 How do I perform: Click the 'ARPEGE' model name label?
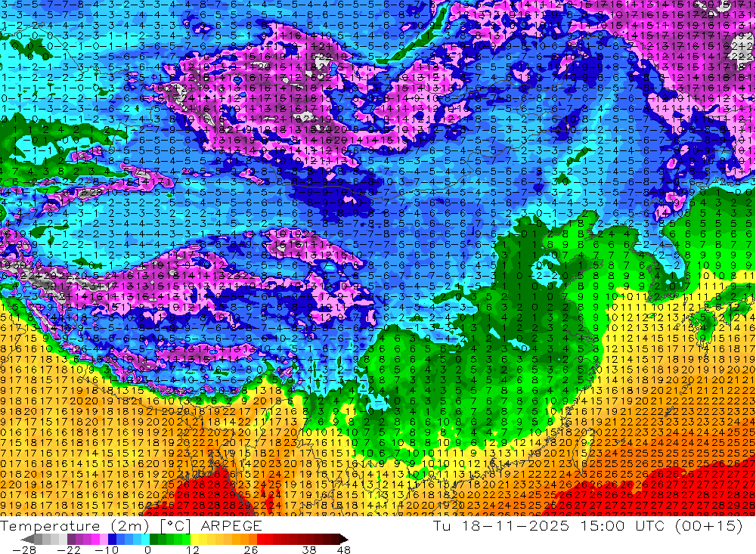[231, 526]
